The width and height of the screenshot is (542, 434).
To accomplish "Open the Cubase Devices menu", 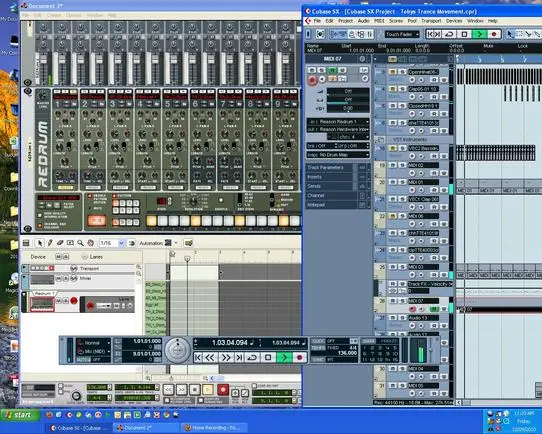I will 454,21.
